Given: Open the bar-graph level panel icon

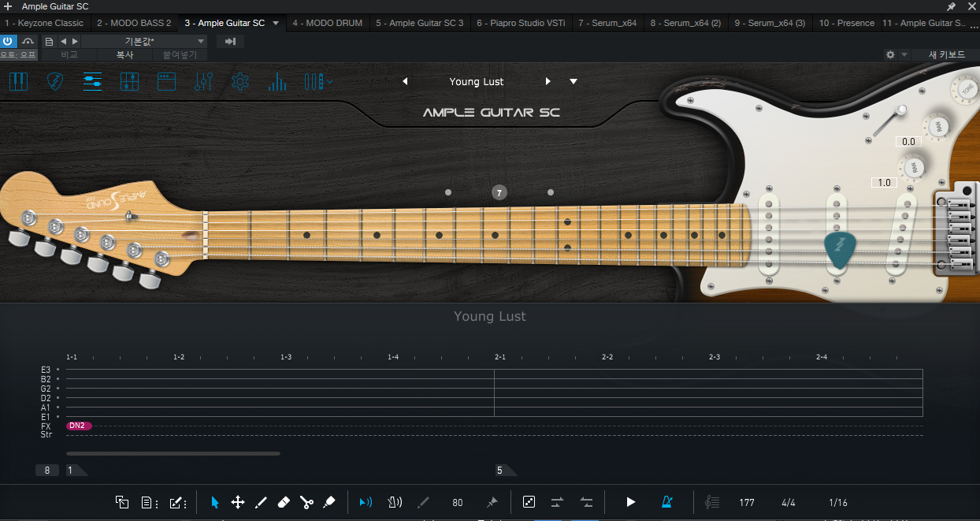Looking at the screenshot, I should [x=277, y=81].
